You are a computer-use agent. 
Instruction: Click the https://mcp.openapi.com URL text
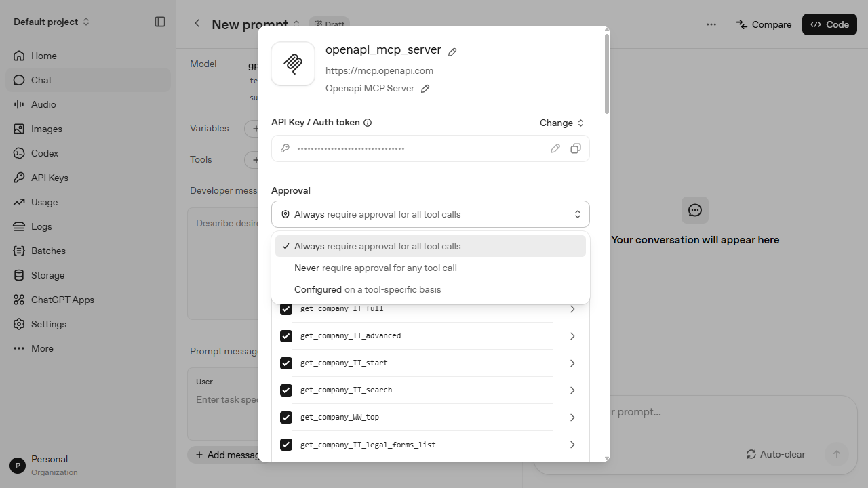coord(379,70)
